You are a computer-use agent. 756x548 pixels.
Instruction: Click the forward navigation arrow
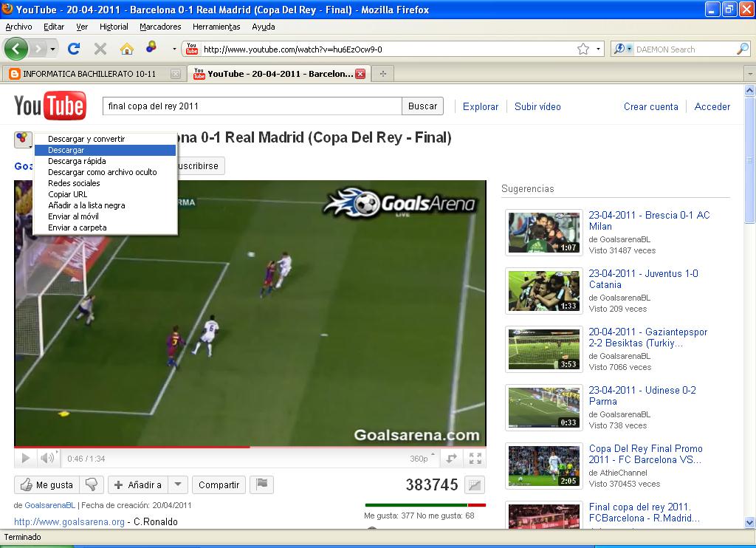tap(38, 49)
